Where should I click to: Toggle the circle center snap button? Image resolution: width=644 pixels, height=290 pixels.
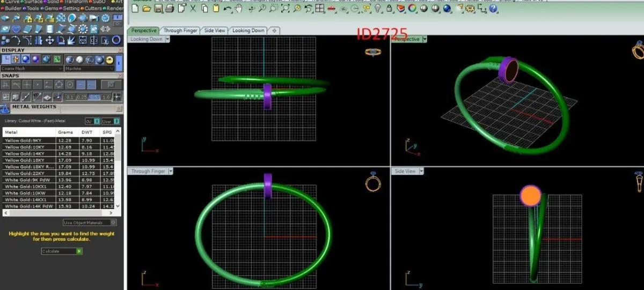click(70, 85)
